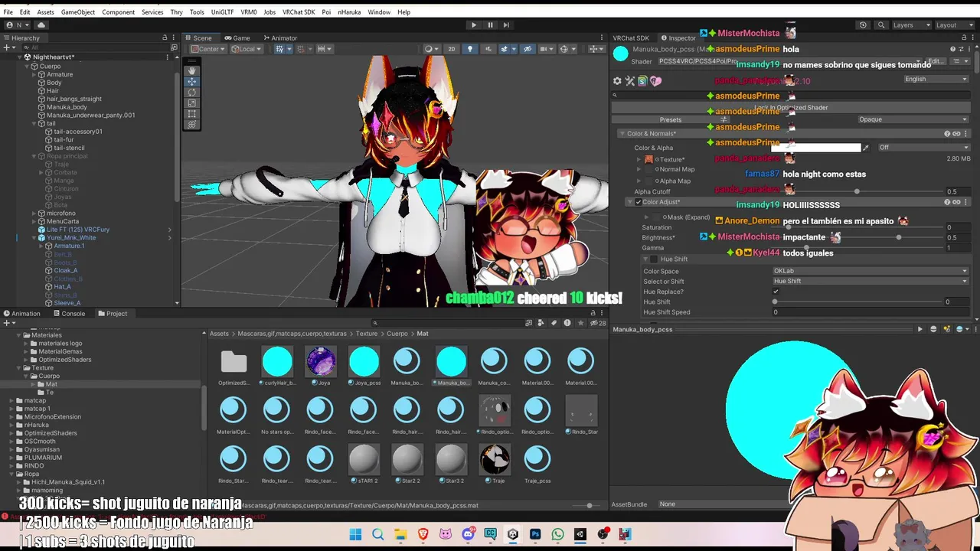Viewport: 980px width, 551px height.
Task: Collapse the Color & Normals section
Action: click(622, 134)
